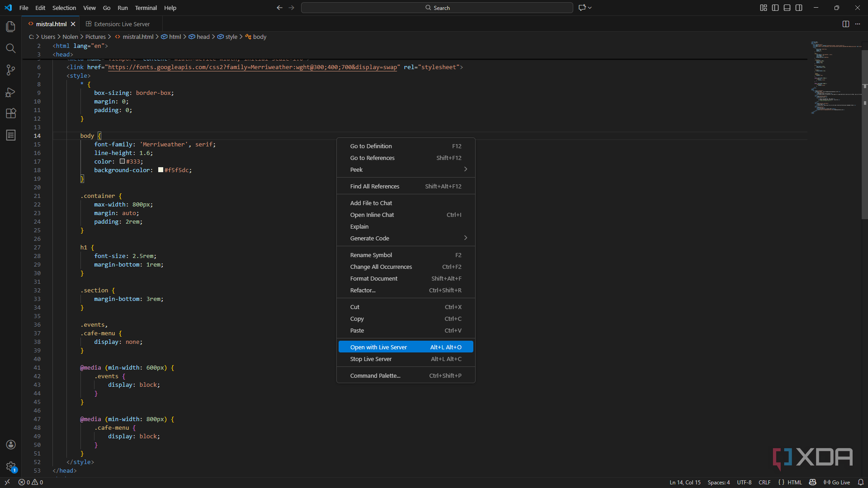Click the Go Forward arrow in title bar

[x=292, y=8]
